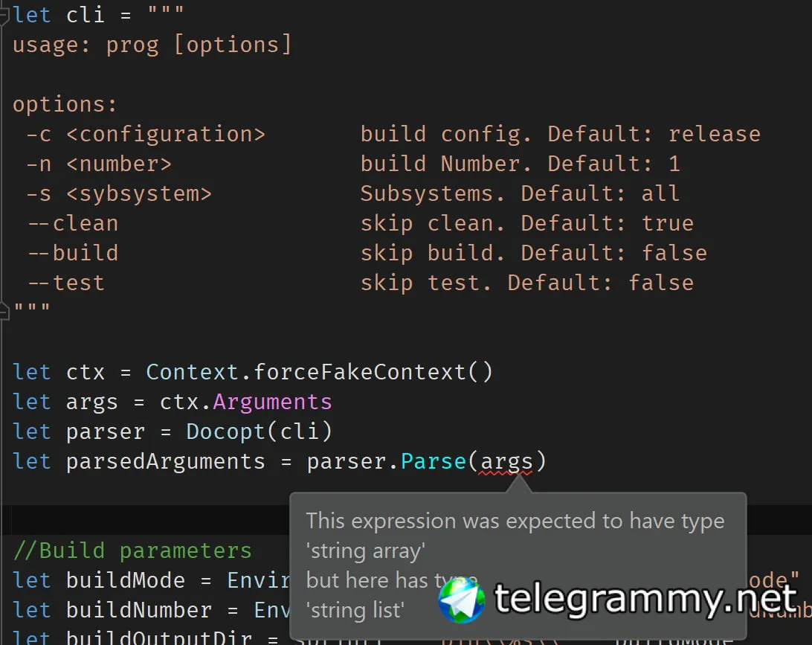The height and width of the screenshot is (645, 812).
Task: Click the '--clean' option in usage string
Action: click(x=72, y=224)
